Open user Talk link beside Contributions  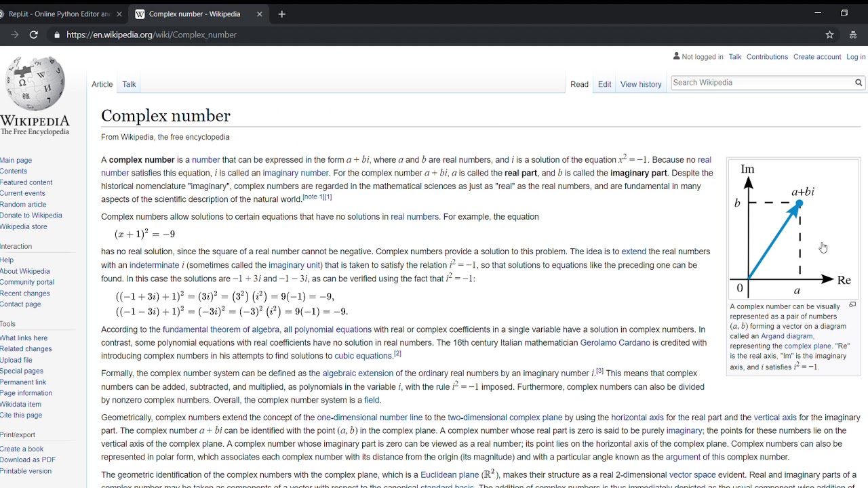click(735, 57)
